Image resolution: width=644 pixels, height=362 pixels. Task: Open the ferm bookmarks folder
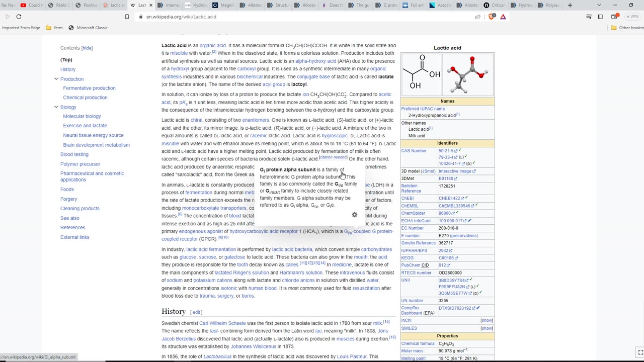54,28
